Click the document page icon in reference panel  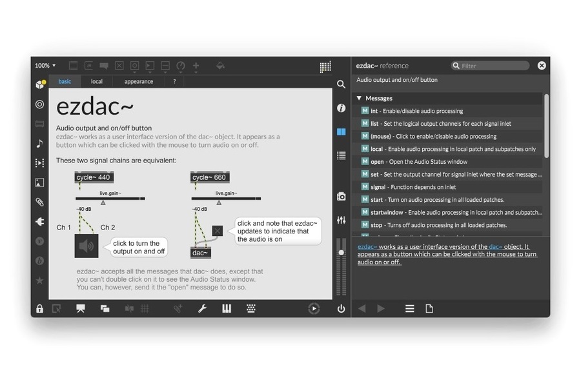tap(429, 308)
